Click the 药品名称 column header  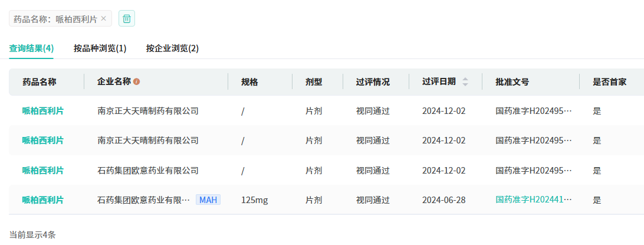click(x=40, y=82)
